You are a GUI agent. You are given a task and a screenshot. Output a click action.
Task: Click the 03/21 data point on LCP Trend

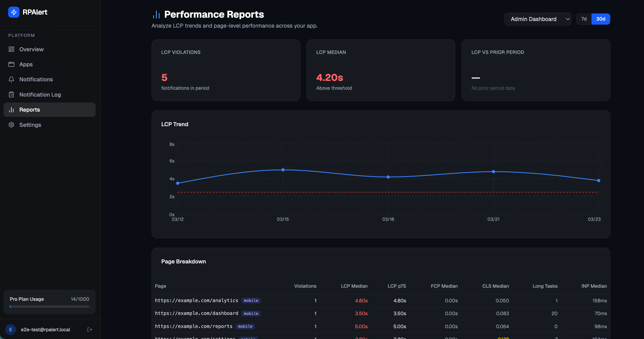(x=494, y=171)
